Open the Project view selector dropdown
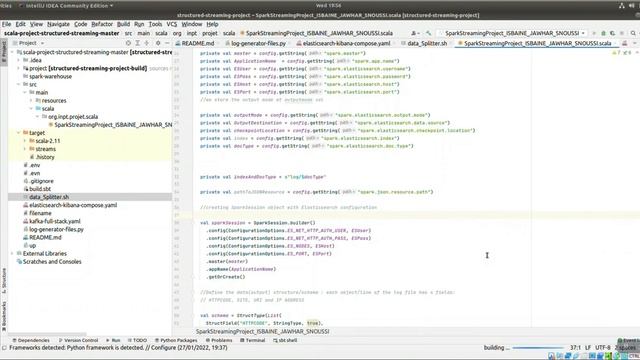Image resolution: width=640 pixels, height=360 pixels. (x=28, y=43)
